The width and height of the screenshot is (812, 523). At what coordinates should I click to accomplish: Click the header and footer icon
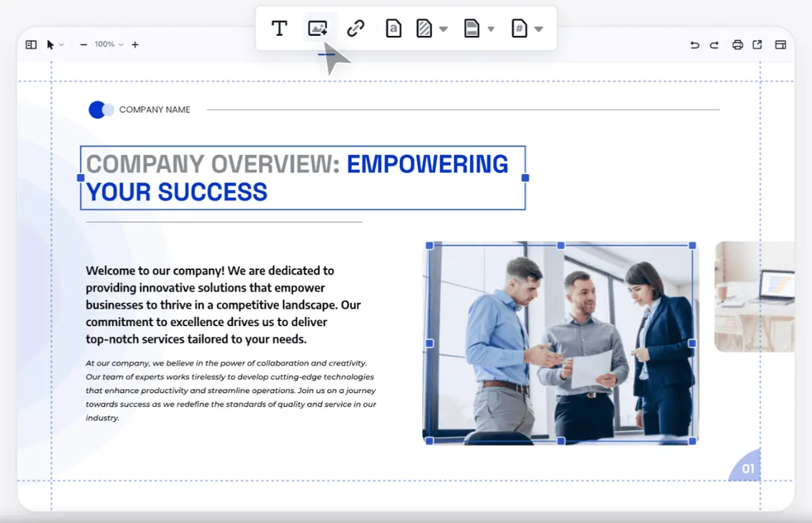point(472,28)
